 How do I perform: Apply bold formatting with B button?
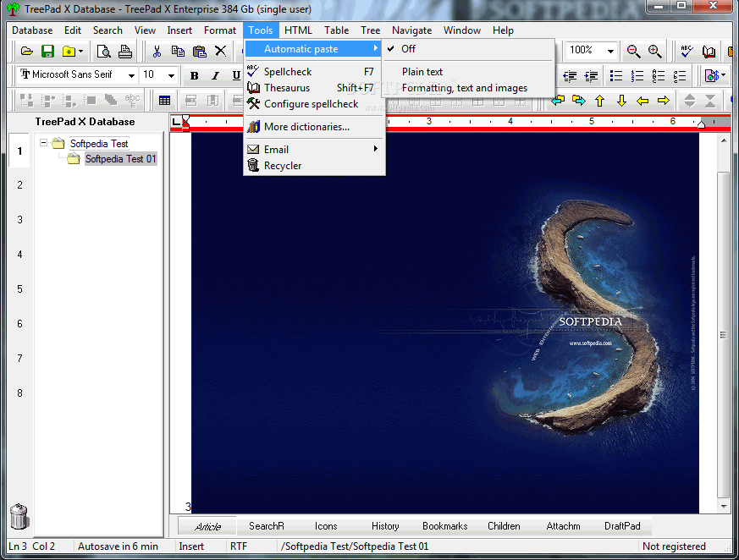pyautogui.click(x=194, y=75)
